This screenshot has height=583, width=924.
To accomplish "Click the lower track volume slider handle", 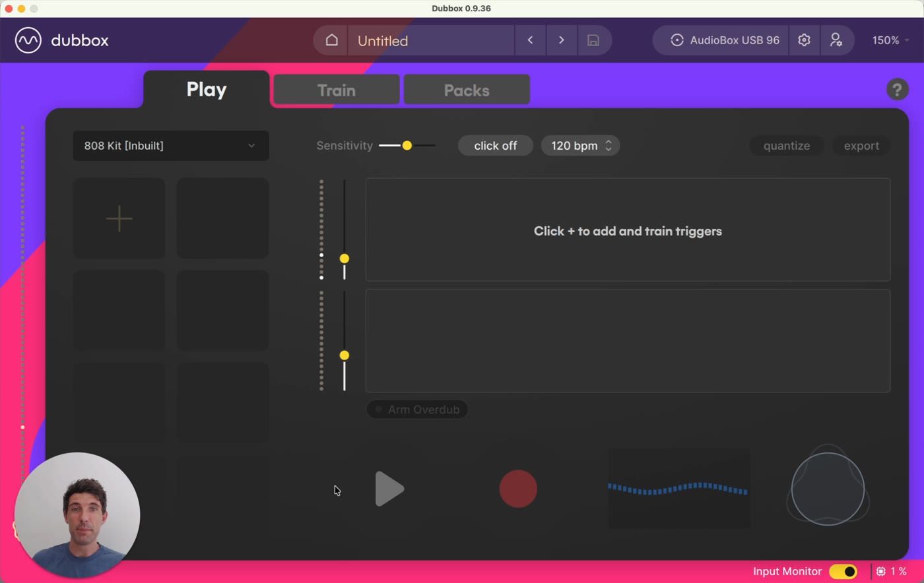I will tap(345, 355).
